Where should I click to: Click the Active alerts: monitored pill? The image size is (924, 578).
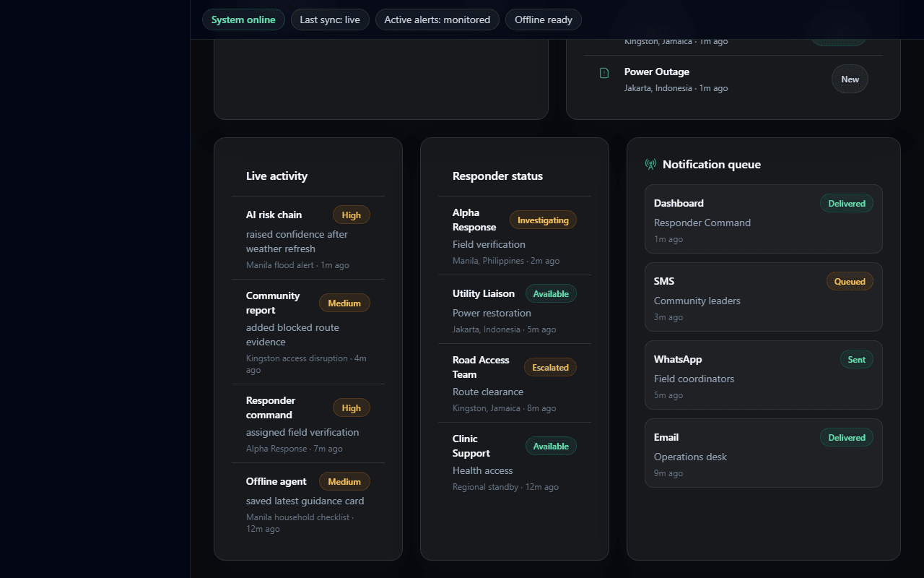coord(437,20)
